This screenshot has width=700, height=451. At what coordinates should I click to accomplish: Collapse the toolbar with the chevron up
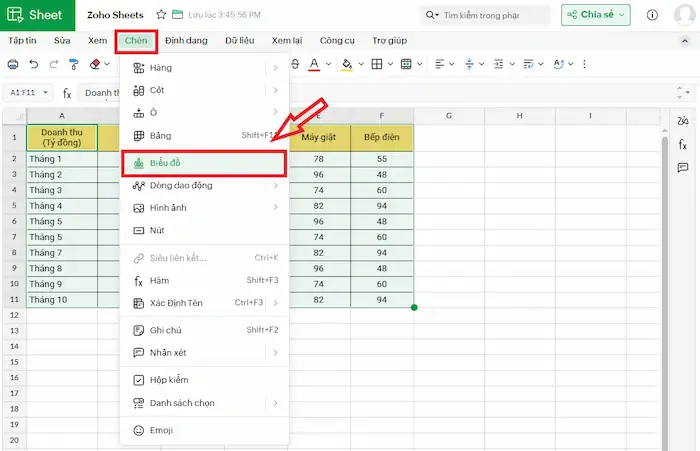click(684, 41)
